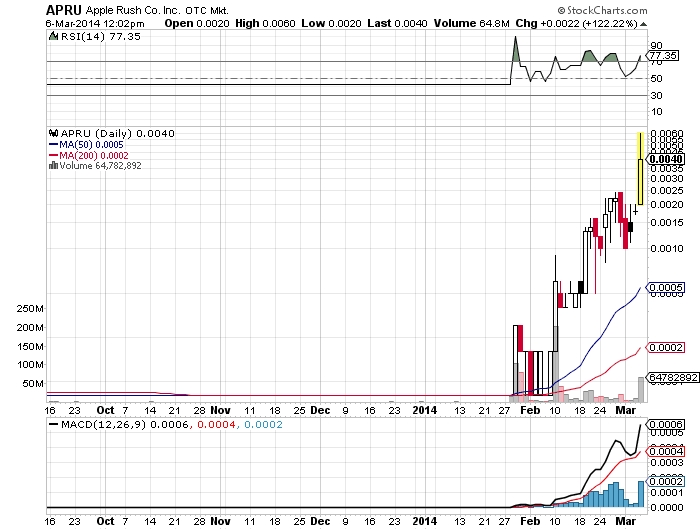
Task: Click the APRU ticker symbol title
Action: coord(64,10)
